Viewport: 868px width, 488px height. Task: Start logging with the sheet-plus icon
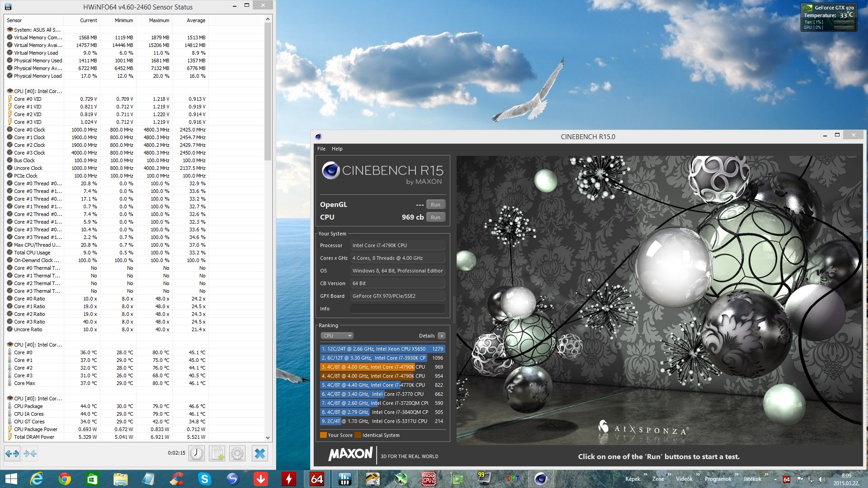point(217,453)
